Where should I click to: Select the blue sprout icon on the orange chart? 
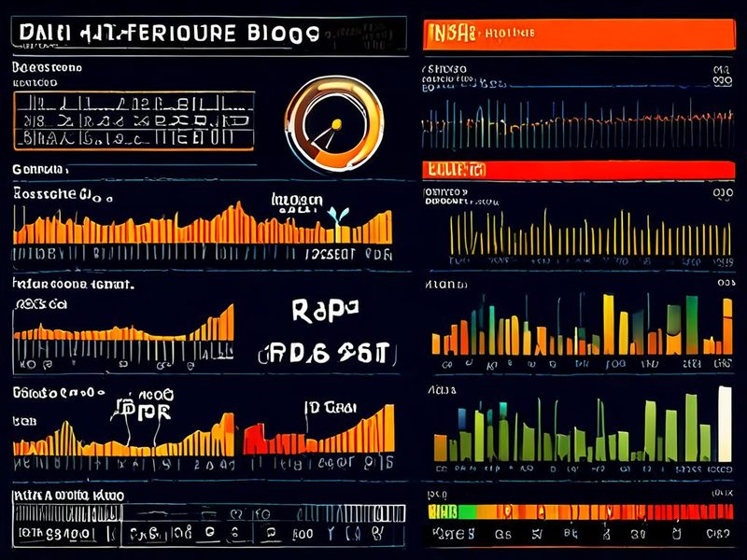pos(338,215)
